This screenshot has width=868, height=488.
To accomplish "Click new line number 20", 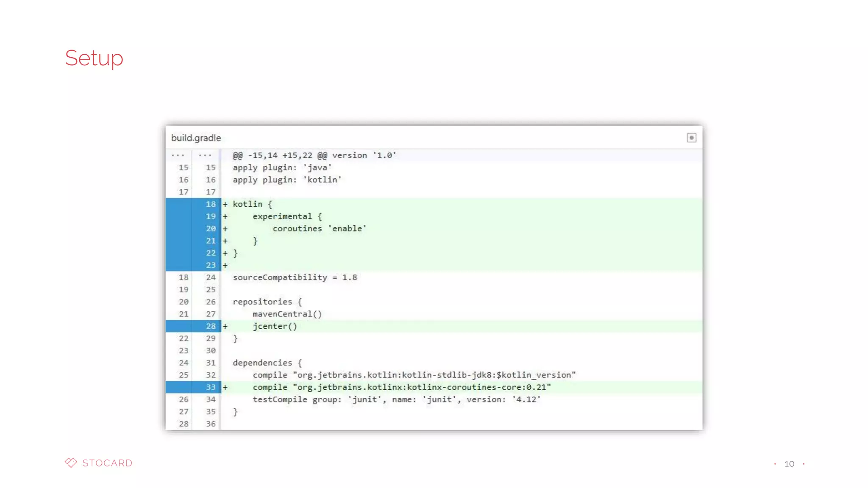I will (x=211, y=229).
